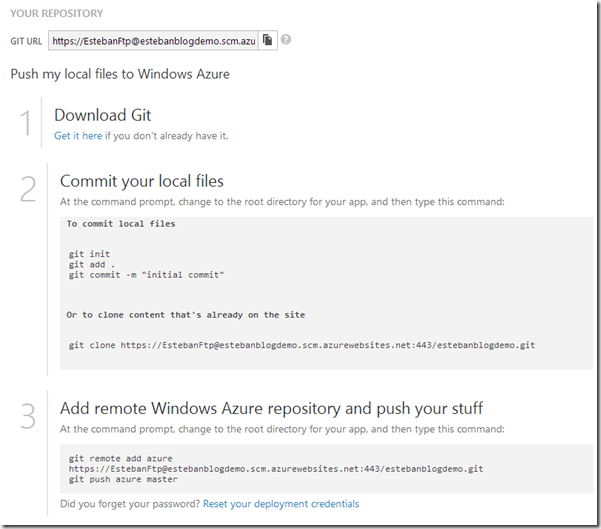Click the 'GIT URL' label
601x529 pixels.
(x=26, y=41)
